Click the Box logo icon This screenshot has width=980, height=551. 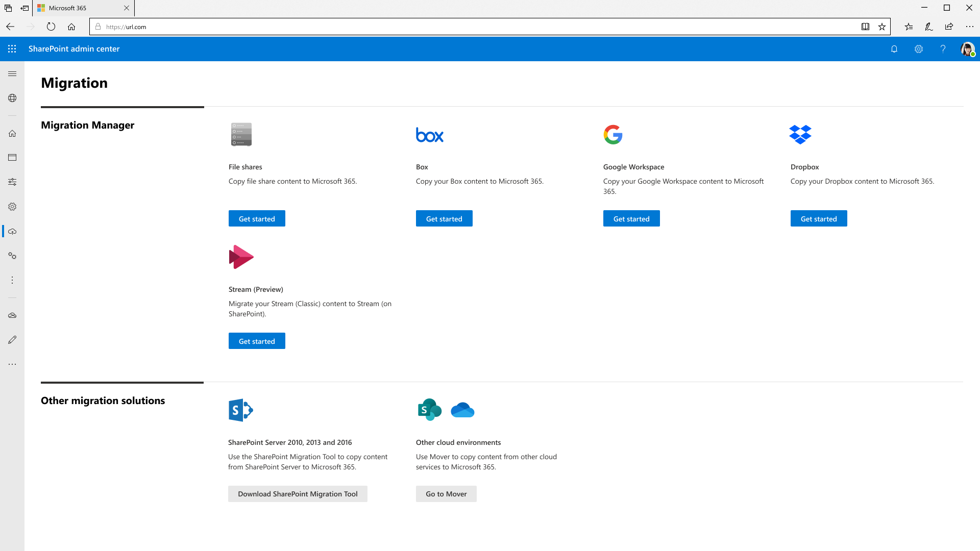click(x=430, y=135)
